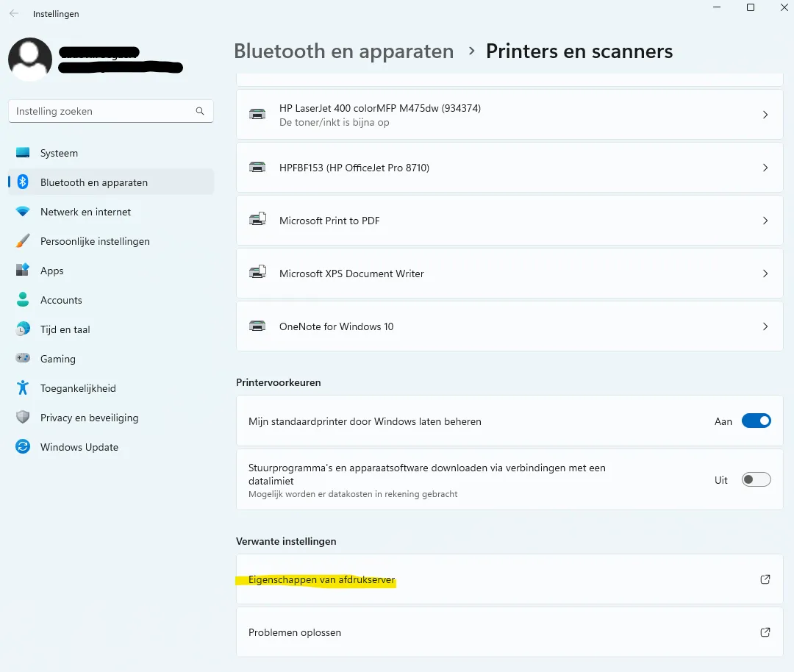
Task: Click the Microsoft XPS Document Writer printer icon
Action: [257, 272]
